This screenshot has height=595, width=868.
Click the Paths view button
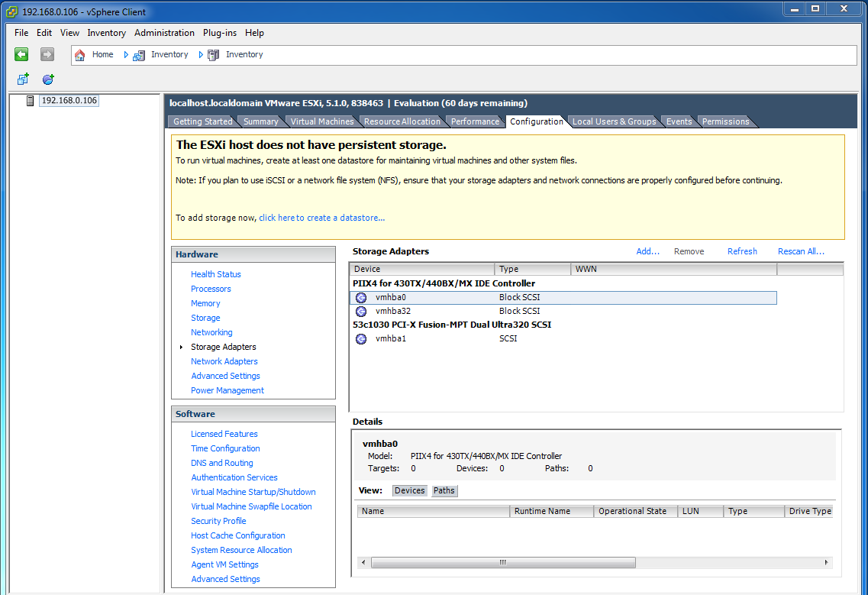coord(444,491)
